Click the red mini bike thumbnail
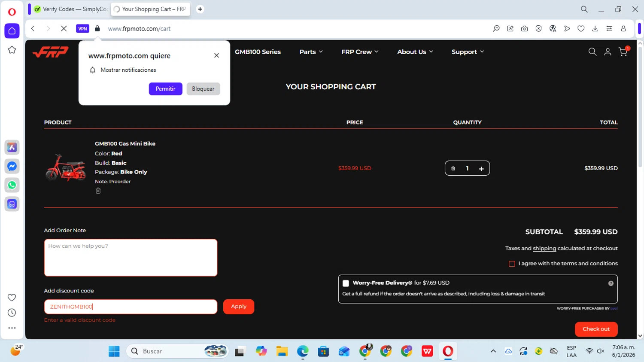 (x=66, y=167)
